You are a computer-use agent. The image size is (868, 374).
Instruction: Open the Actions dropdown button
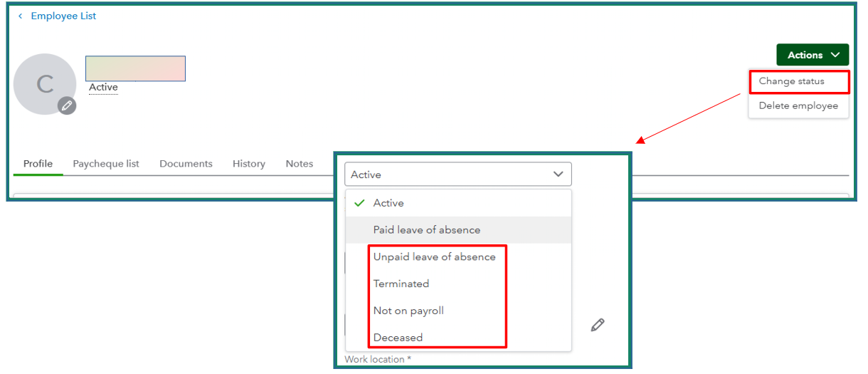click(x=813, y=55)
